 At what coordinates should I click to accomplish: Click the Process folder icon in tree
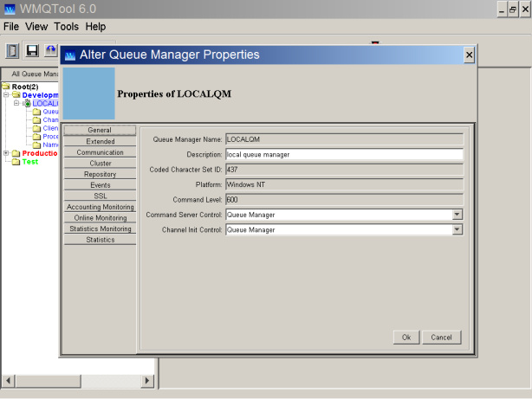[x=36, y=137]
